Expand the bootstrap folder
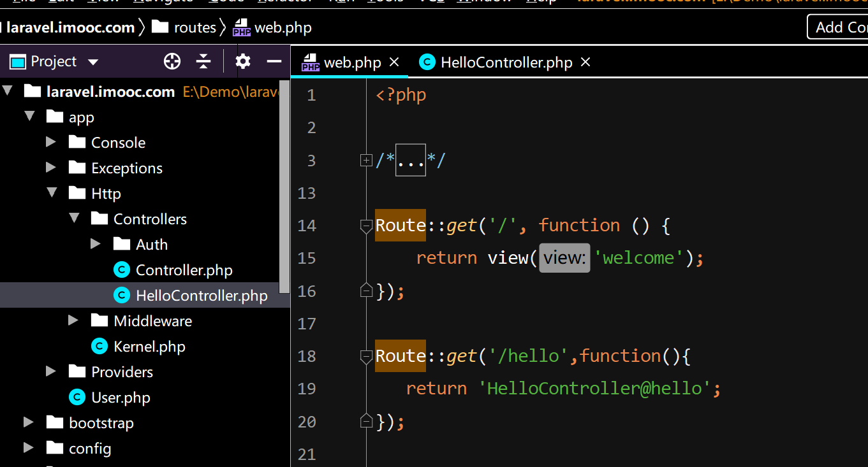Viewport: 868px width, 467px height. pyautogui.click(x=28, y=422)
